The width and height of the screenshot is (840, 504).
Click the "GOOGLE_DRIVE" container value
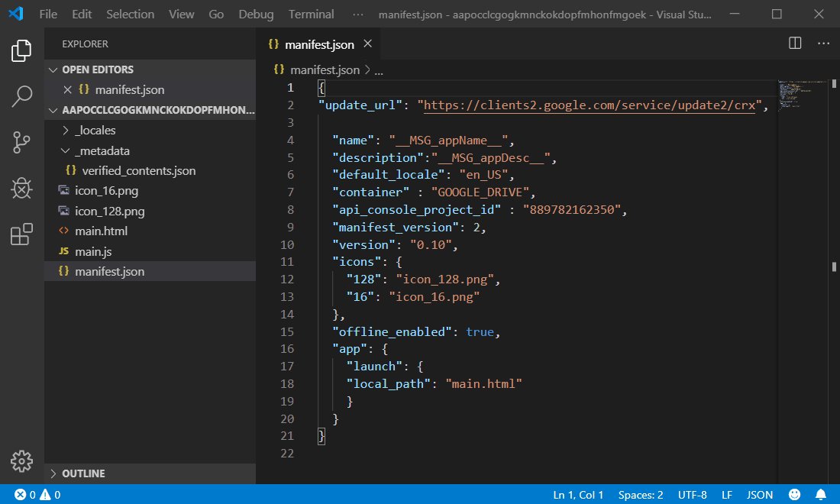[x=480, y=192]
